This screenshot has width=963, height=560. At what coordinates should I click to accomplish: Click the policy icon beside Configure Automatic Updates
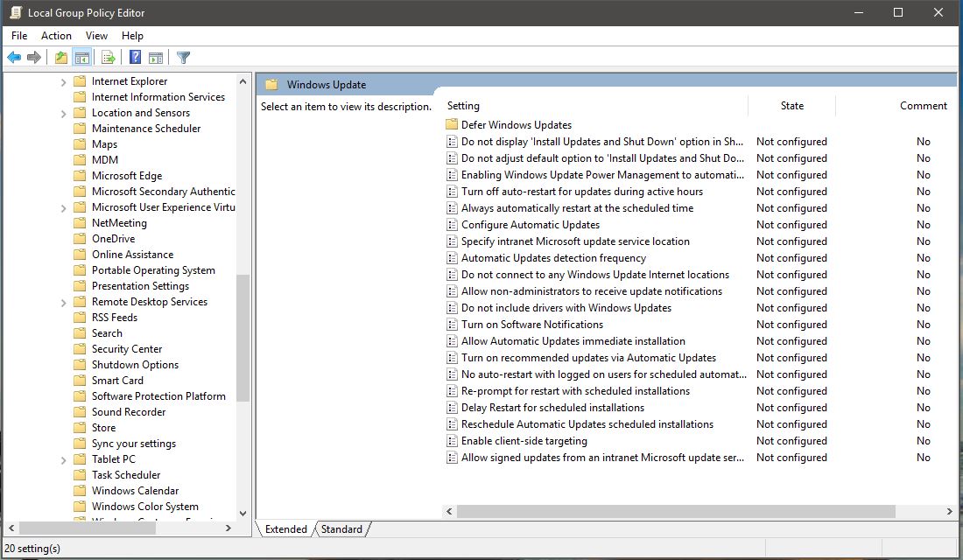tap(452, 225)
